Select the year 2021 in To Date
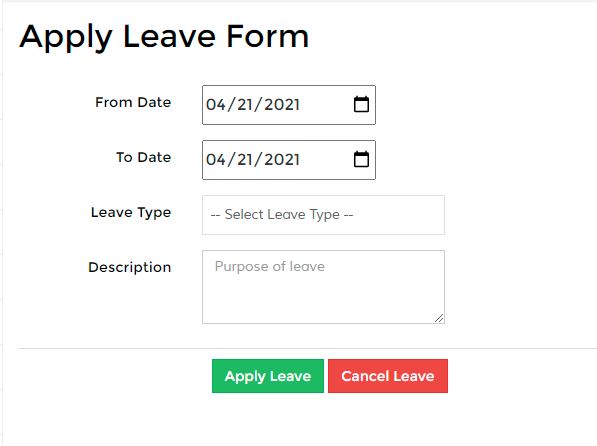Screen dimensions: 597x446 [282, 160]
